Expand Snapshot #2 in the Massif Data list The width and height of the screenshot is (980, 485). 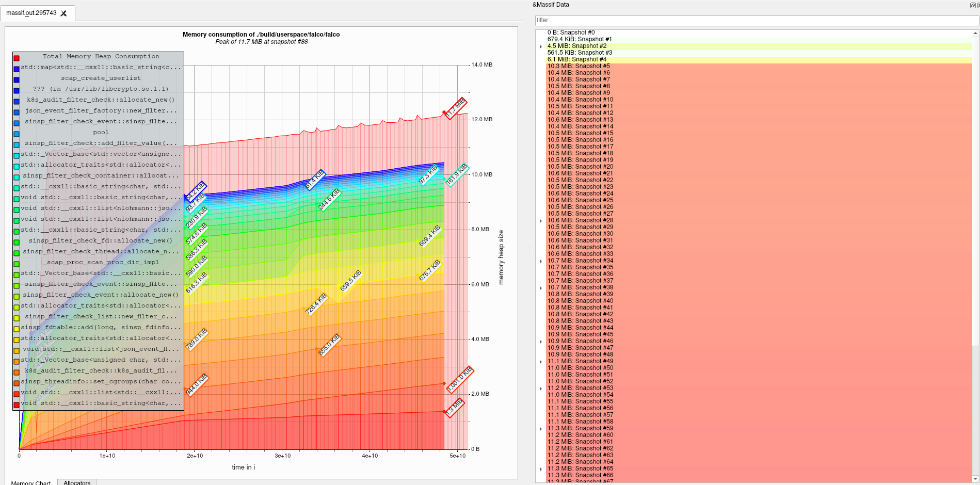(540, 45)
